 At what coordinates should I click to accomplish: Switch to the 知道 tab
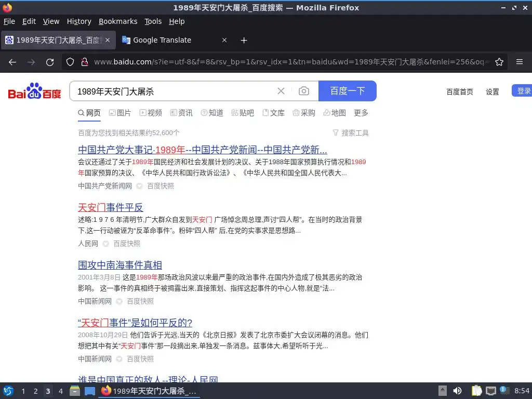tap(212, 113)
